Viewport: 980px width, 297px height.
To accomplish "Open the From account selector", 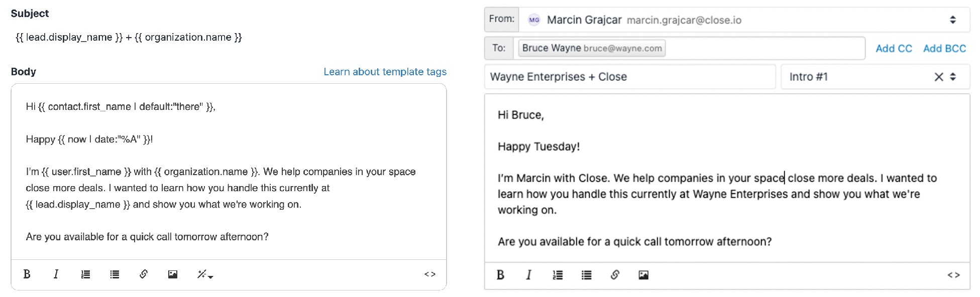I will pos(952,19).
